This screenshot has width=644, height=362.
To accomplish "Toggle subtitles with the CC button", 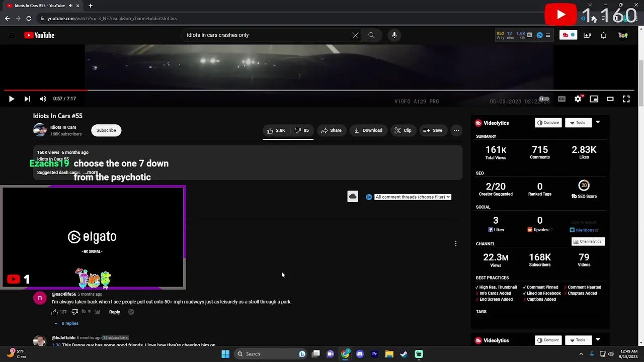I will point(561,99).
